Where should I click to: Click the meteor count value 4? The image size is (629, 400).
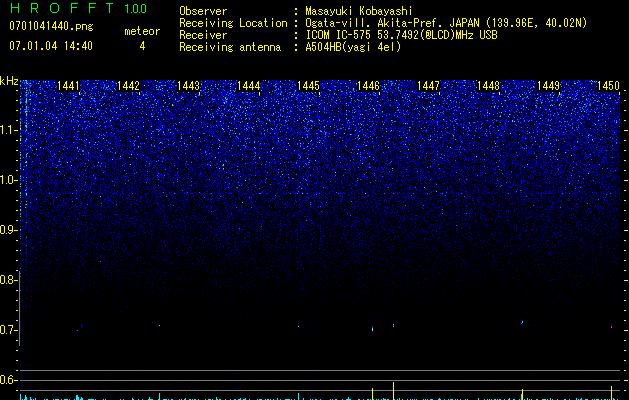click(x=142, y=46)
